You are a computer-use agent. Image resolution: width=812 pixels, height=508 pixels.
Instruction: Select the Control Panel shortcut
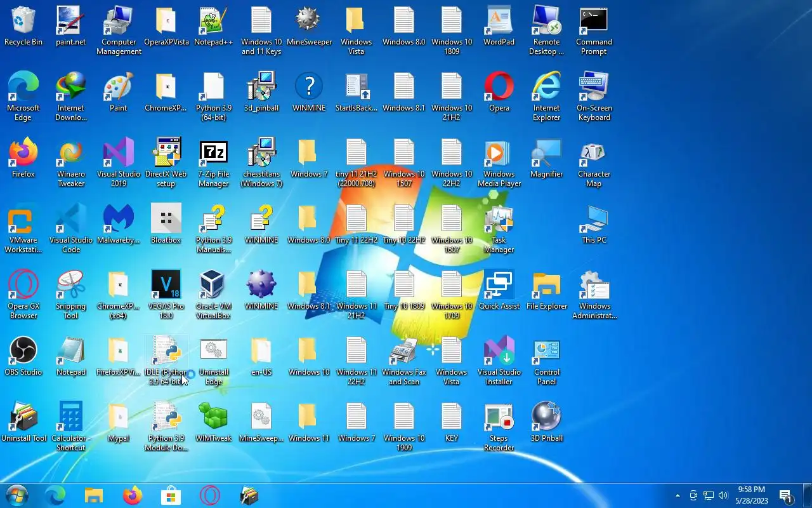547,361
